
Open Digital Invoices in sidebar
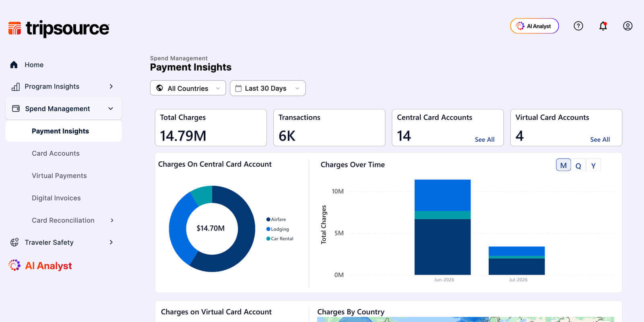coord(56,198)
